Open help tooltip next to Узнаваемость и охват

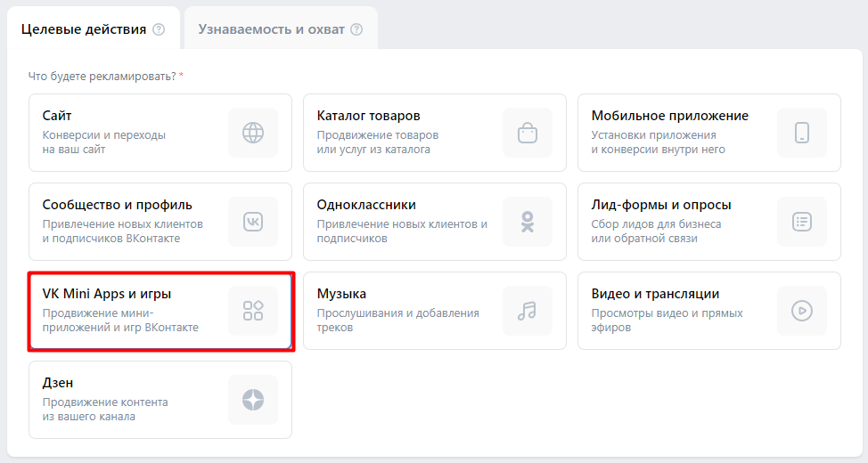(x=357, y=29)
